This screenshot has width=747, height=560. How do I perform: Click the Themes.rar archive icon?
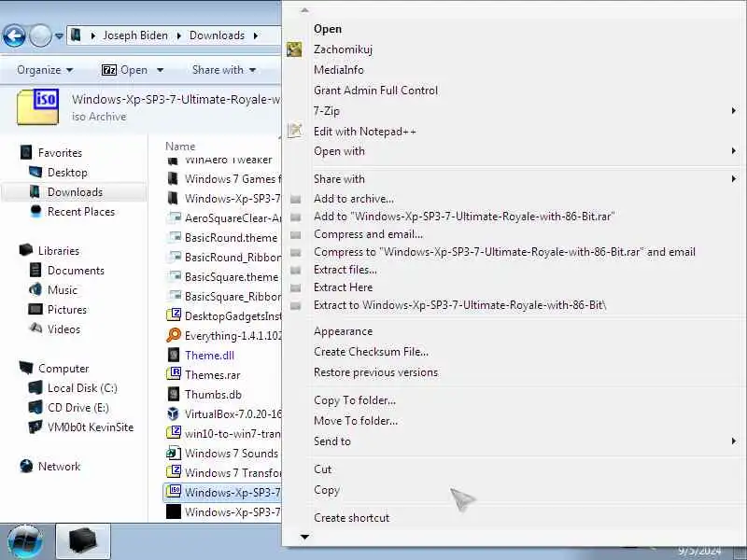174,374
